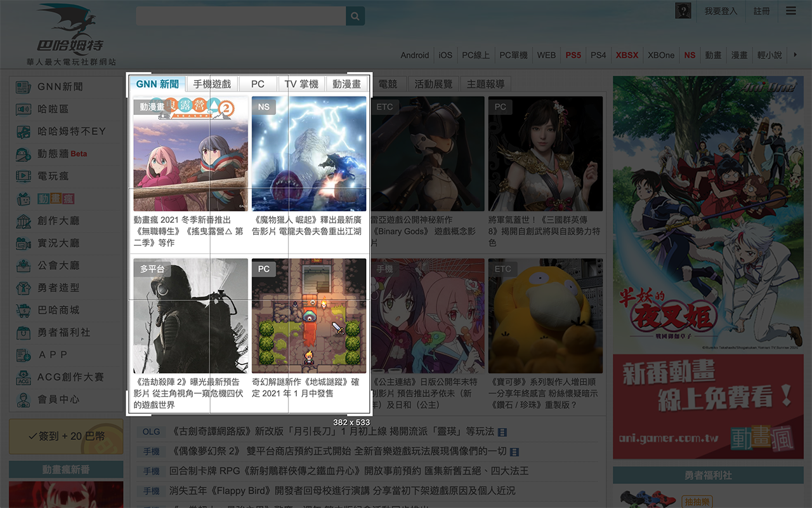812x508 pixels.
Task: Click the 動態牆 sidebar icon
Action: pos(23,154)
